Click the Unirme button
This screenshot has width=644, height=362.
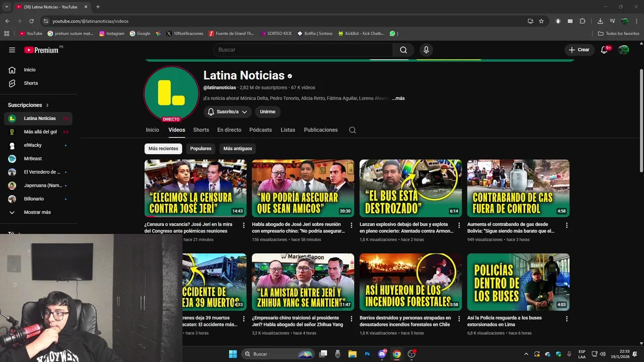(268, 112)
